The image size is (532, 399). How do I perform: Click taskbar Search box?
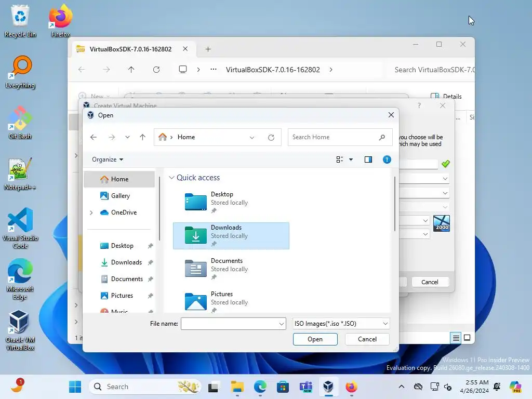coord(145,387)
